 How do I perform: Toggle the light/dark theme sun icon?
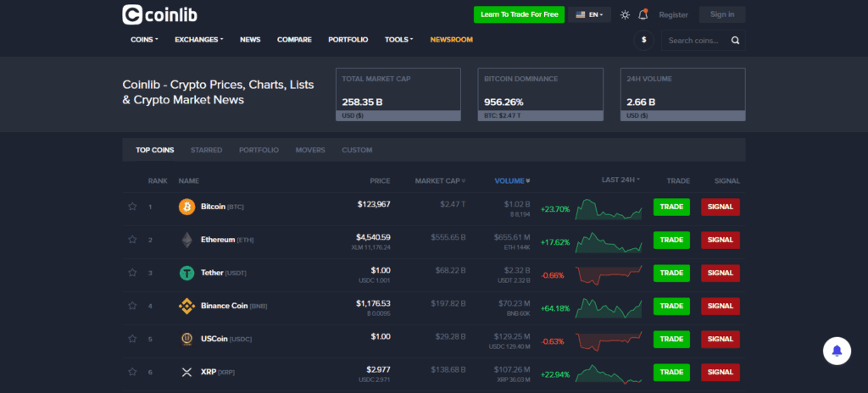(625, 14)
